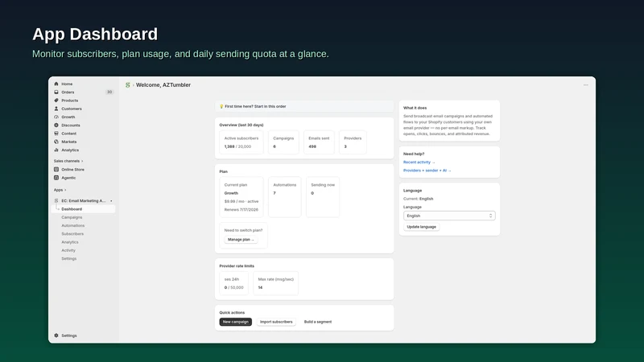Image resolution: width=644 pixels, height=362 pixels.
Task: Click the Home icon in sidebar
Action: pos(56,84)
